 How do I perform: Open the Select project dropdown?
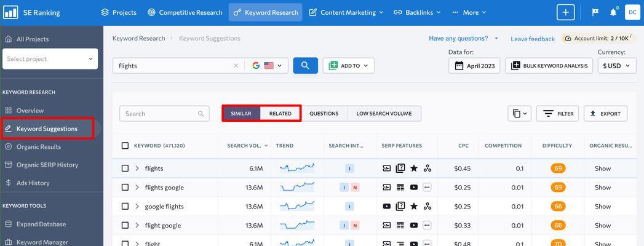[50, 58]
